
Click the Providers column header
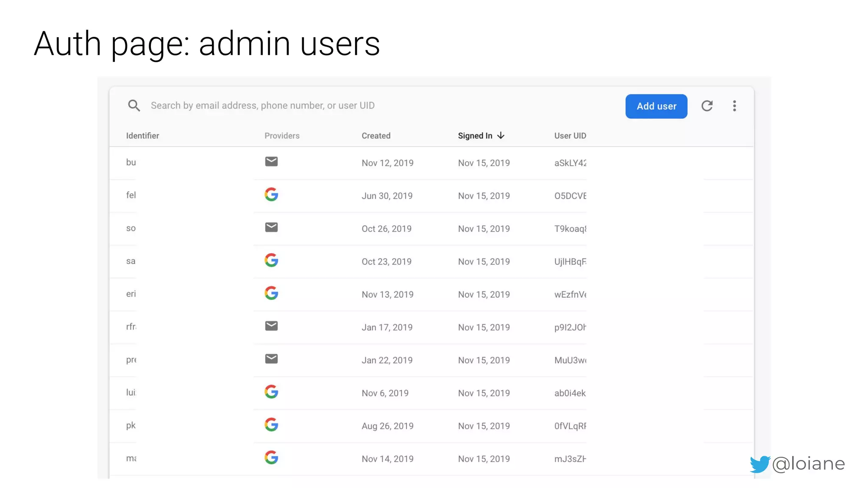tap(282, 136)
